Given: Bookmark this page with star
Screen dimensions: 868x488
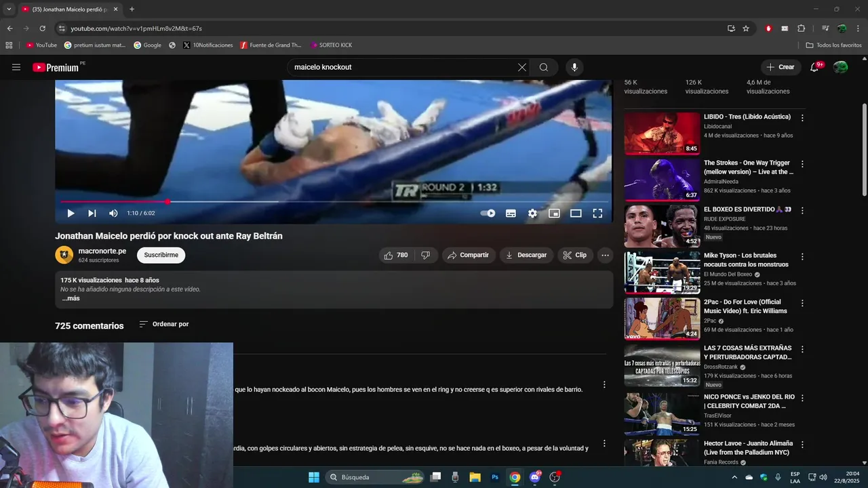Looking at the screenshot, I should (746, 28).
